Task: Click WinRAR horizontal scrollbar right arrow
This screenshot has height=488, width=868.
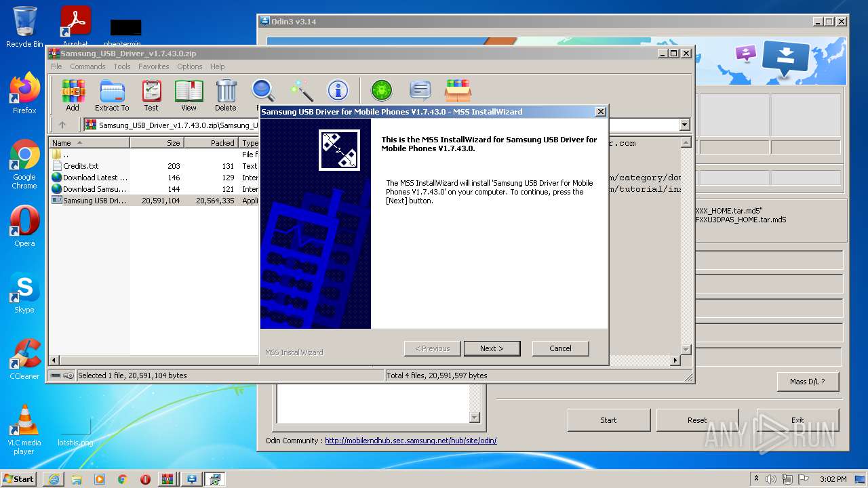Action: 675,361
